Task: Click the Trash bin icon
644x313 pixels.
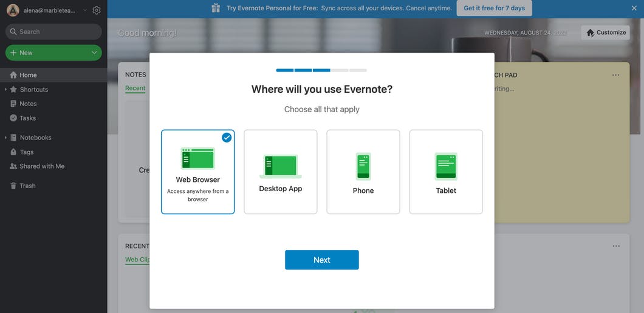Action: click(13, 186)
